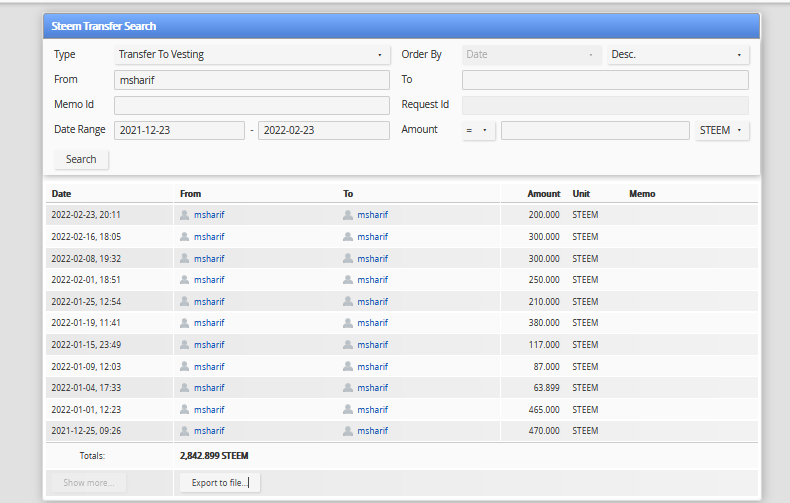Click the 200.000 amount cell
The image size is (790, 503).
point(544,215)
